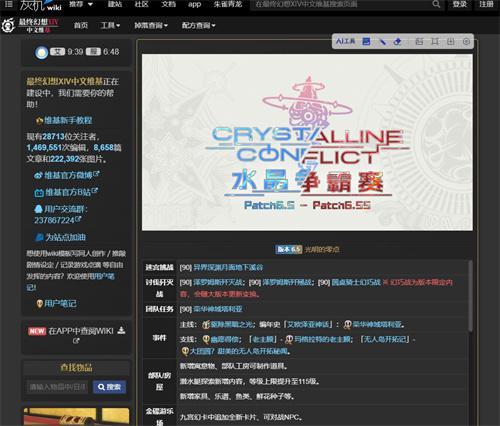500x426 pixels.
Task: Click the 登录 login button
Action: 460,4
